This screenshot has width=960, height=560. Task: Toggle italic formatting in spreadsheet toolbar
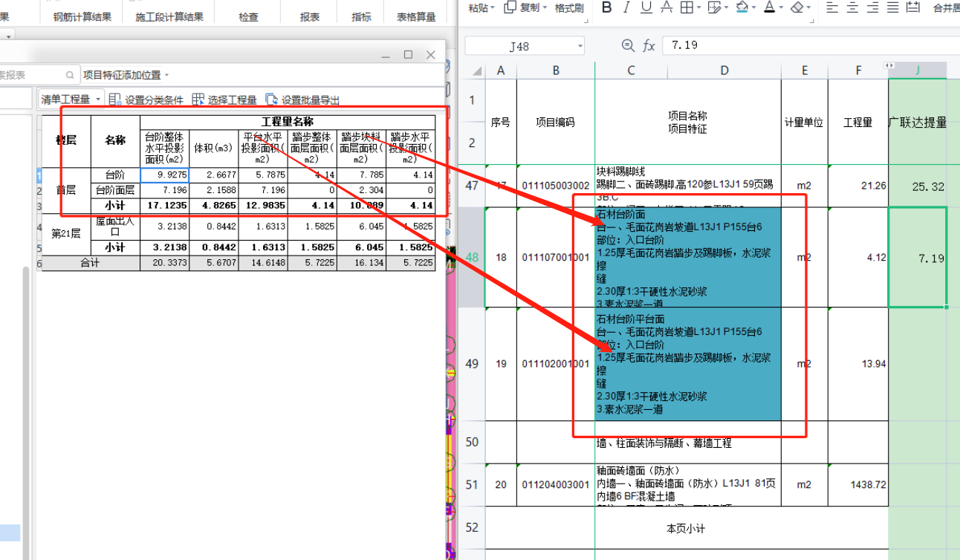pos(626,7)
